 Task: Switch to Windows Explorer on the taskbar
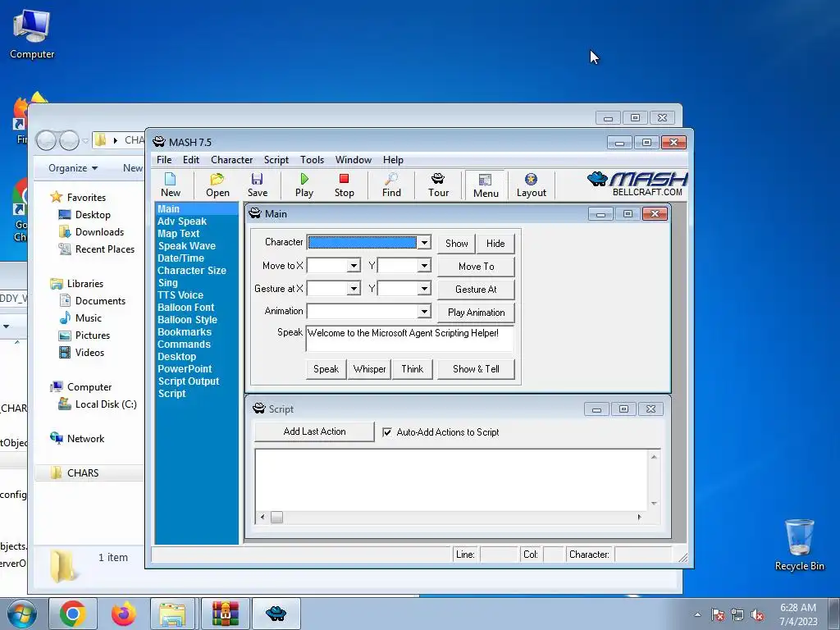[173, 614]
